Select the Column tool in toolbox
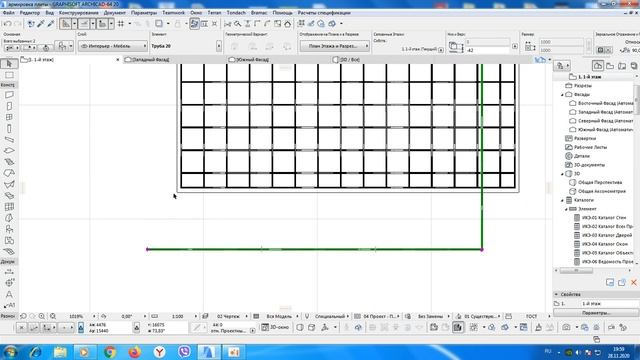Viewport: 640px width, 360px height. pyautogui.click(x=9, y=129)
